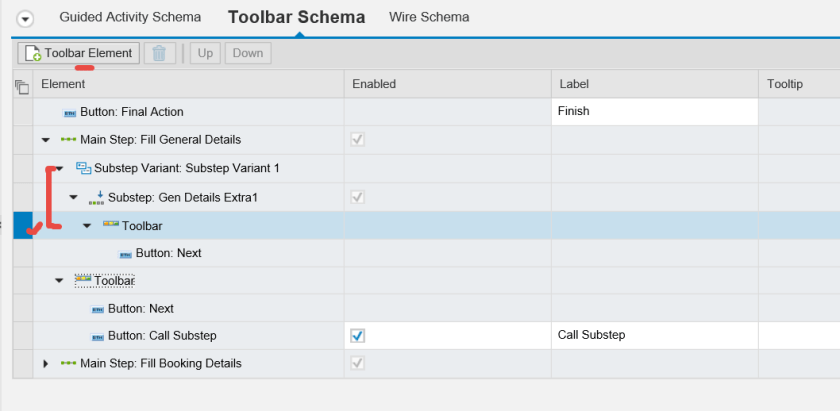Click the Main Step: Fill Booking Details icon

[x=68, y=364]
